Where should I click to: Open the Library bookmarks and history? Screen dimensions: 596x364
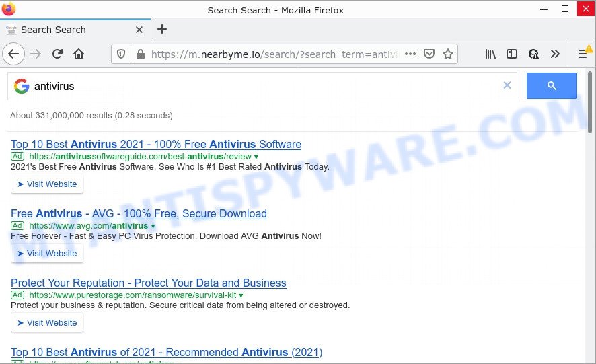(490, 54)
